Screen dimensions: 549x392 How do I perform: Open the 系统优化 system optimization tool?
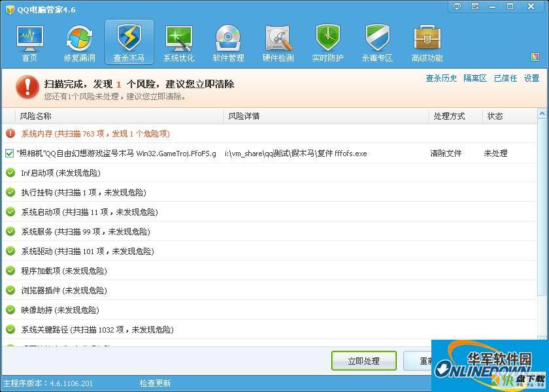pyautogui.click(x=179, y=43)
